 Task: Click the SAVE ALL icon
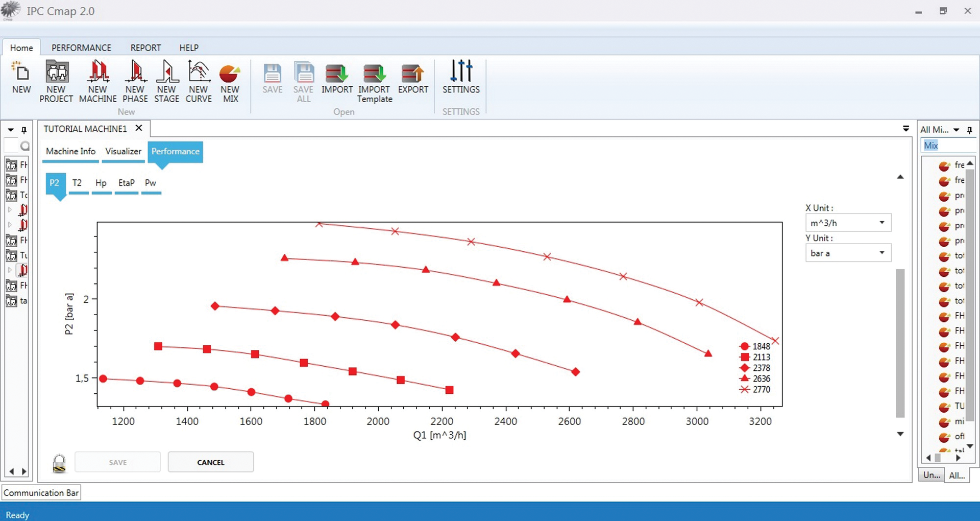click(304, 81)
